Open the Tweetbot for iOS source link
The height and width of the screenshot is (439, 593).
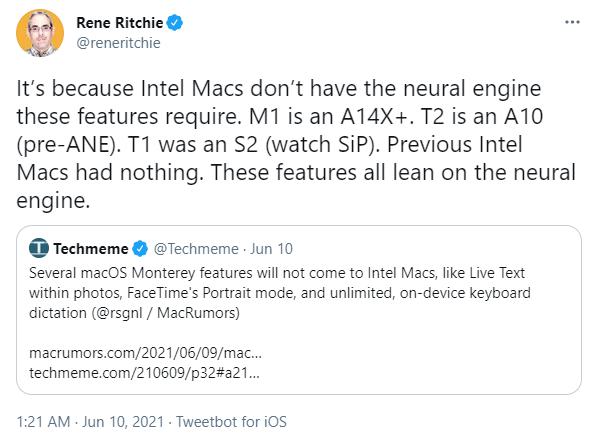point(231,422)
